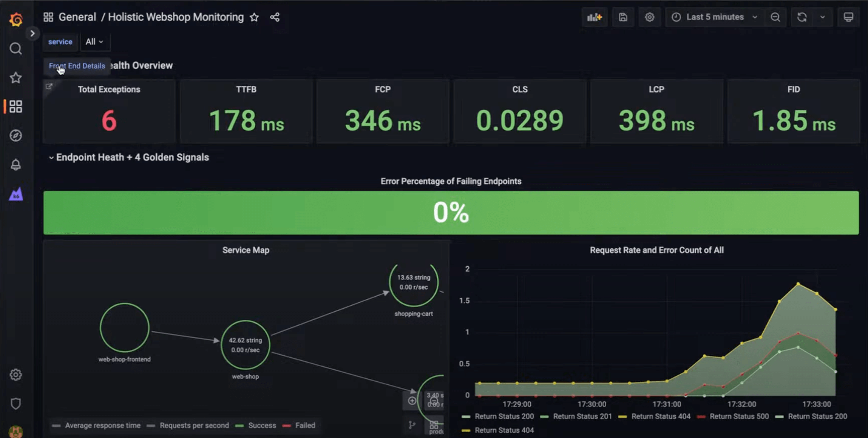The image size is (868, 438).
Task: Expand the Last 5 minutes time picker
Action: 714,17
